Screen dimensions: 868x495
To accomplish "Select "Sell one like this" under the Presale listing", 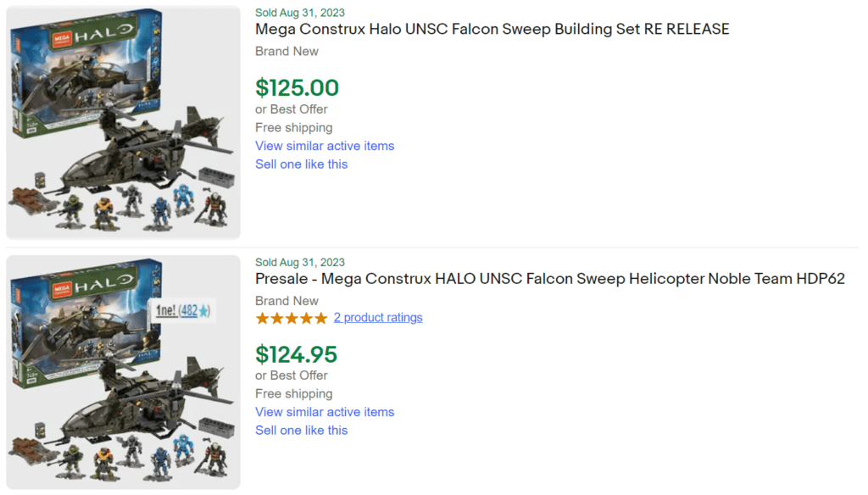I will click(x=301, y=430).
